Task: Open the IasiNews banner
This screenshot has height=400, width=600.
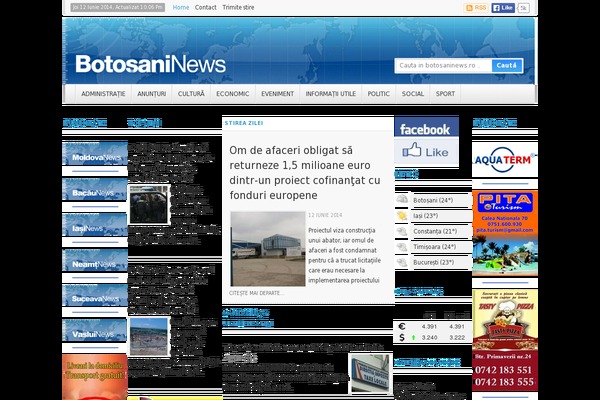Action: (x=95, y=225)
